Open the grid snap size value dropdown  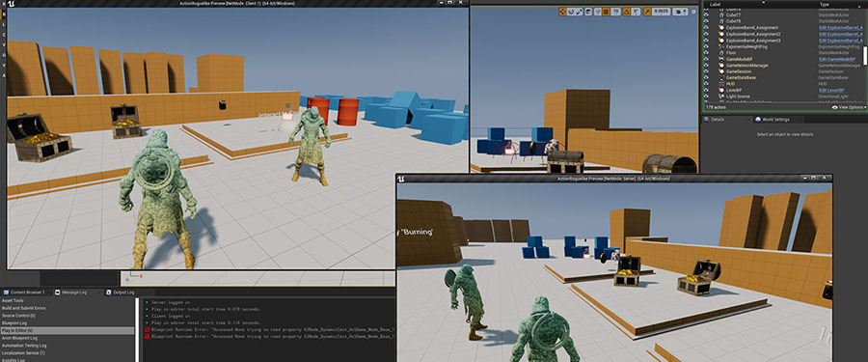pos(615,11)
